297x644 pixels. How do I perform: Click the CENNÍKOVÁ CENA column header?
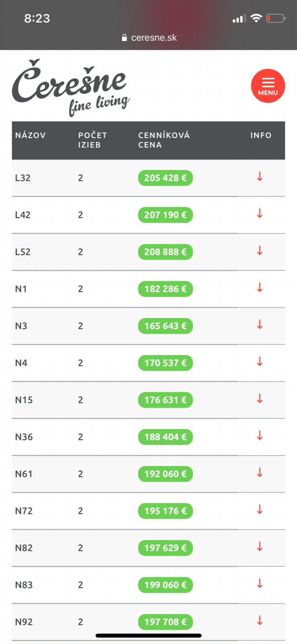[x=164, y=140]
